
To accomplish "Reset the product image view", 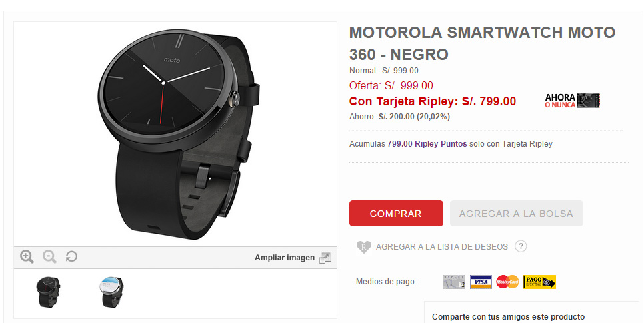I will pyautogui.click(x=71, y=257).
